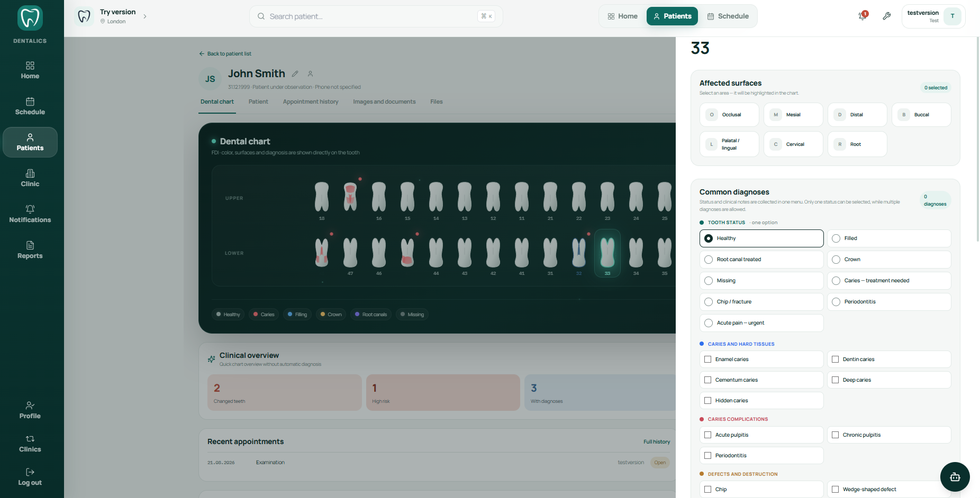Check the Chronic pulpitis box
Viewport: 980px width, 498px height.
836,435
